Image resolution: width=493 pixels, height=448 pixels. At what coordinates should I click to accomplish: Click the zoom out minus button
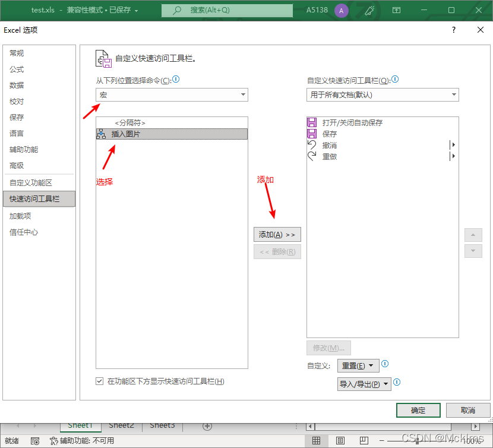[x=382, y=441]
